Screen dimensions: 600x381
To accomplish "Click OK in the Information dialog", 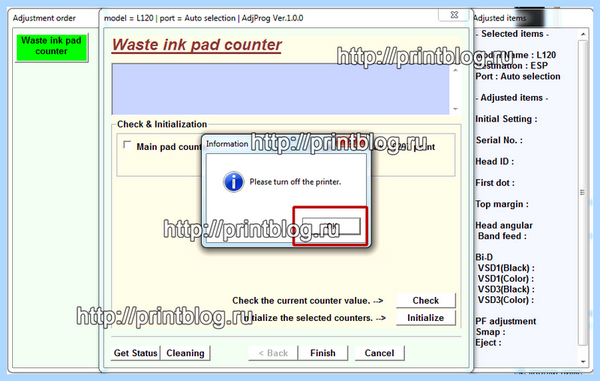I will pyautogui.click(x=331, y=226).
